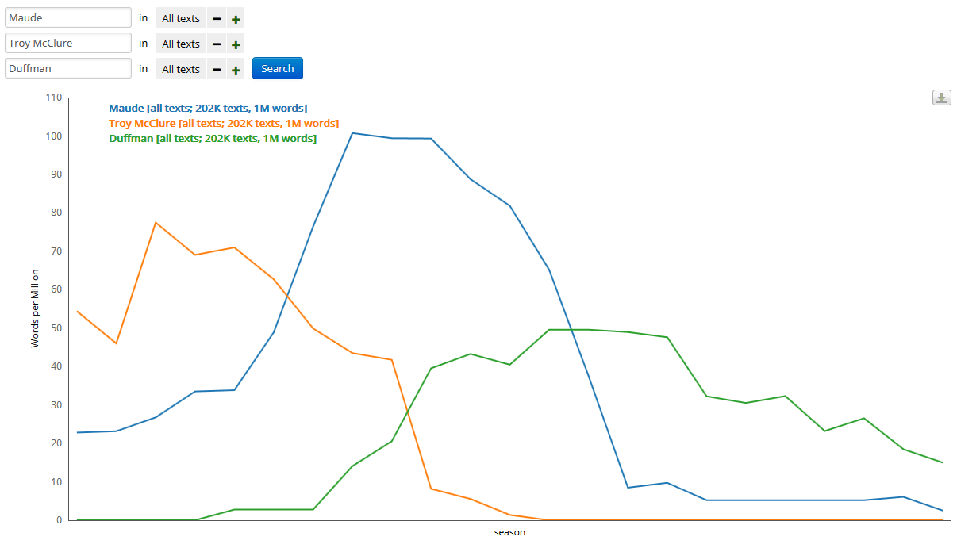Click the minus icon in the Maude row
This screenshot has width=980, height=548.
(217, 18)
